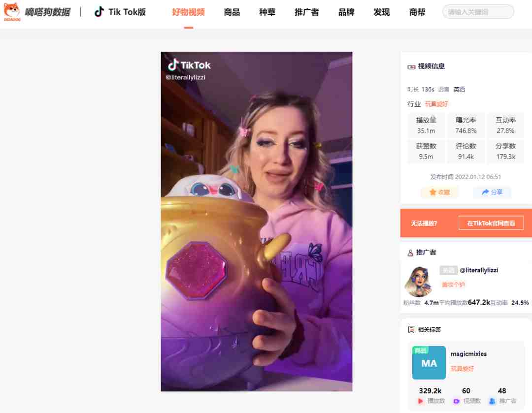
Task: Click the red play count icon
Action: (420, 401)
